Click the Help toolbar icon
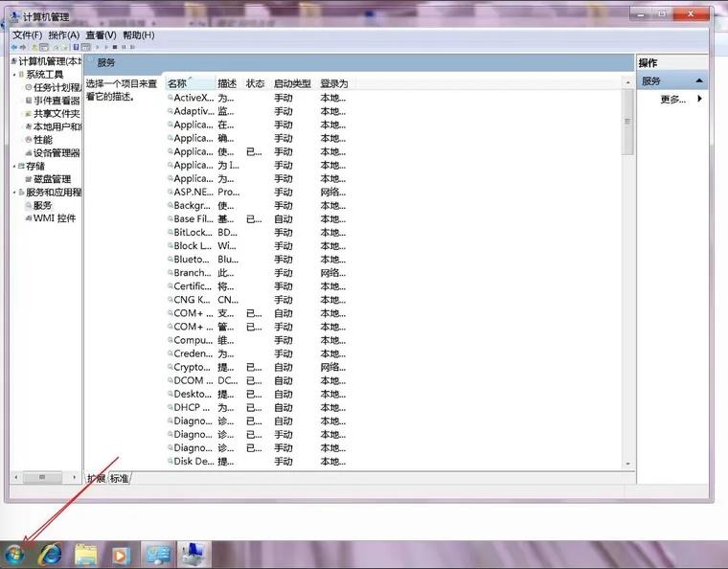 pos(76,47)
